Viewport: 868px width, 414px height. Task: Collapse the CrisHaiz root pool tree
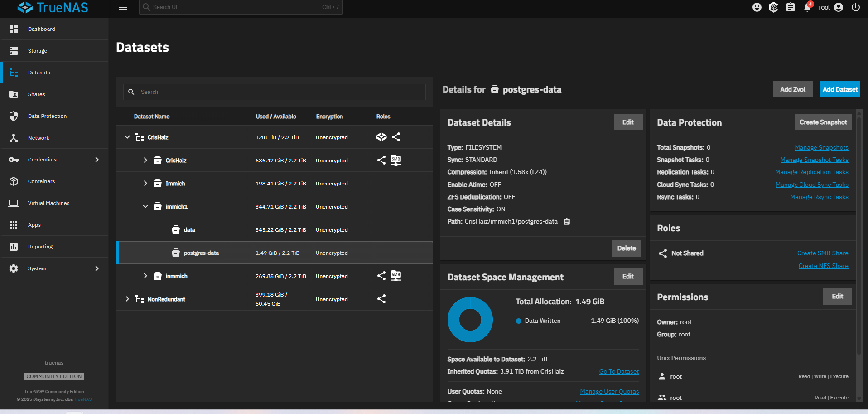click(x=127, y=137)
